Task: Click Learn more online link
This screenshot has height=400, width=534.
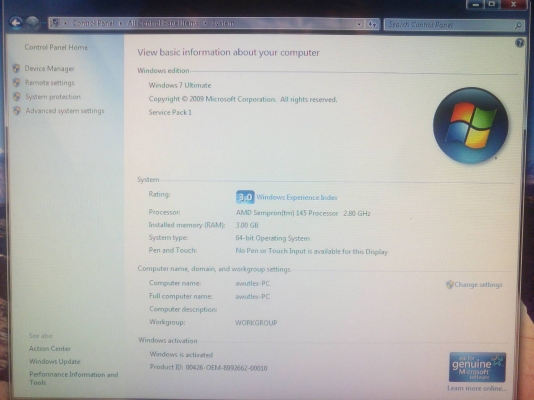Action: click(x=477, y=388)
